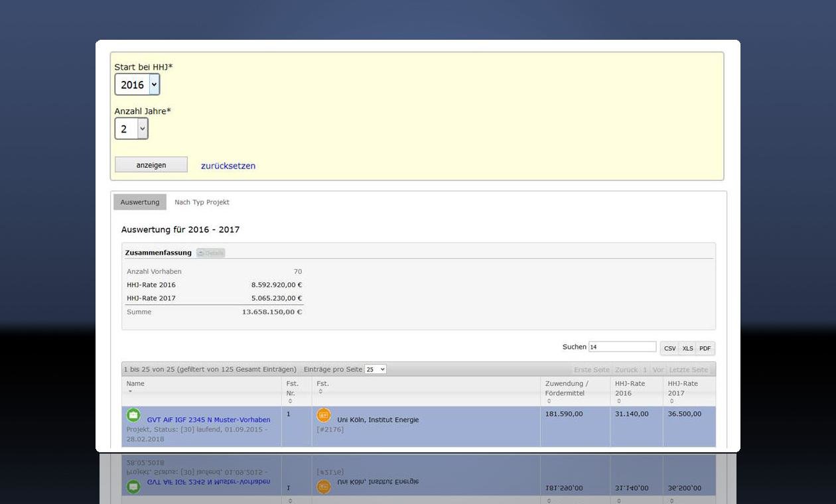Click the Anzahl Vorhaben value 70

tap(298, 272)
